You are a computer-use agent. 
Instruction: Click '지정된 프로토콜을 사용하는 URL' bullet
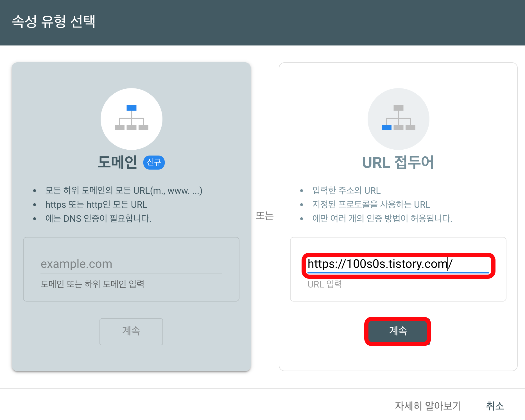(371, 204)
